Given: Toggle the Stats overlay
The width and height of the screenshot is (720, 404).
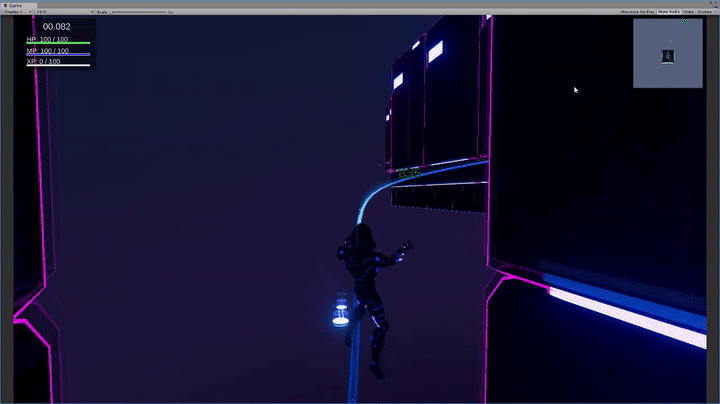Looking at the screenshot, I should click(690, 11).
